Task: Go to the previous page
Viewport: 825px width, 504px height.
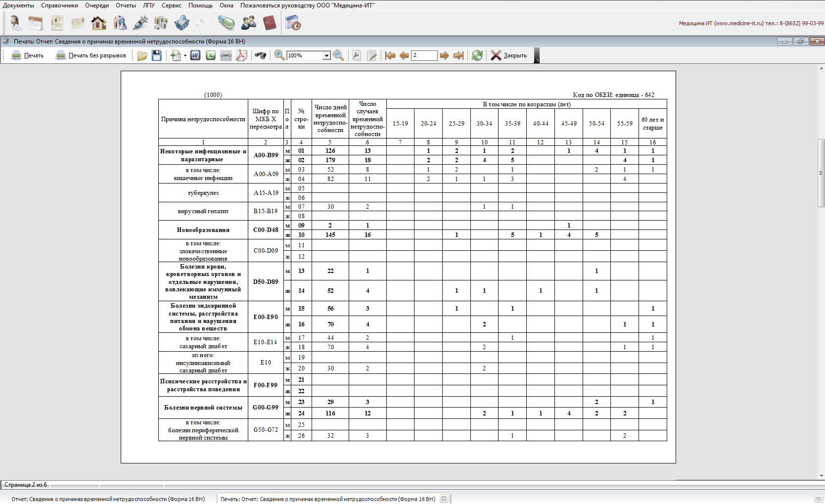Action: point(404,55)
